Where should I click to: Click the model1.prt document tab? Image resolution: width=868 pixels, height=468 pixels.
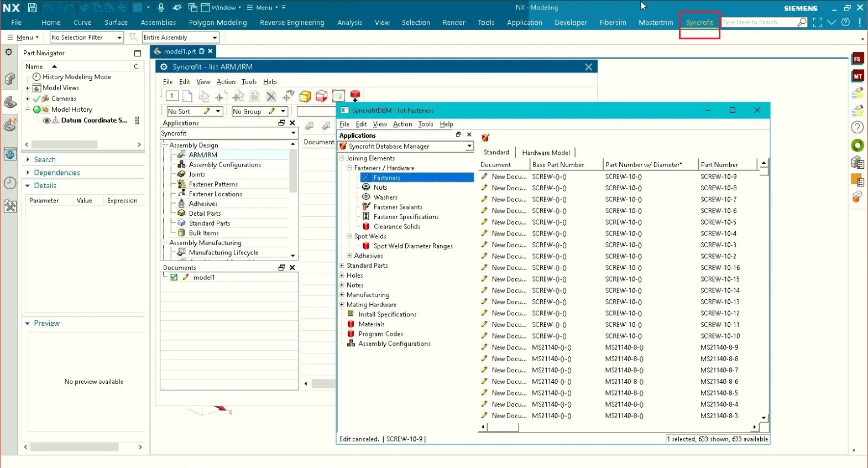pyautogui.click(x=180, y=51)
